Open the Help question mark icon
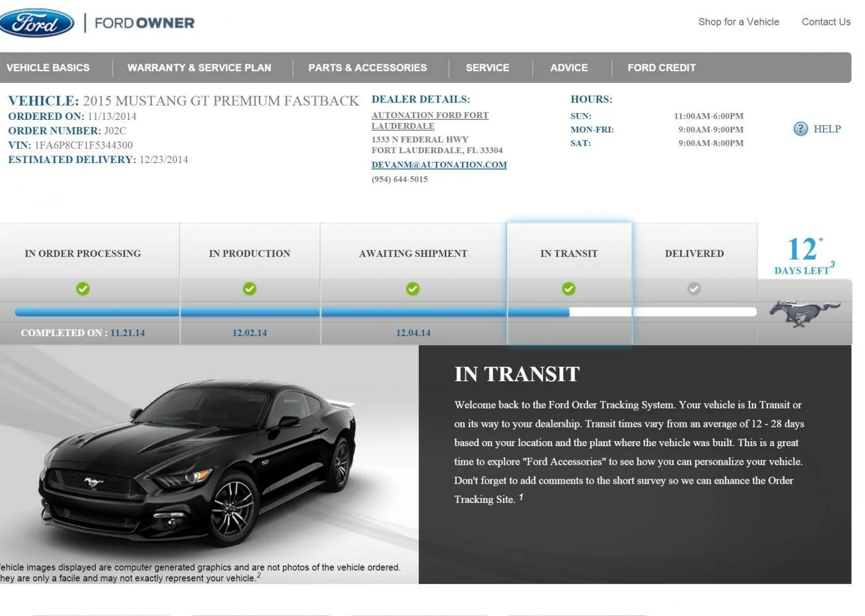The width and height of the screenshot is (865, 616). [x=801, y=129]
